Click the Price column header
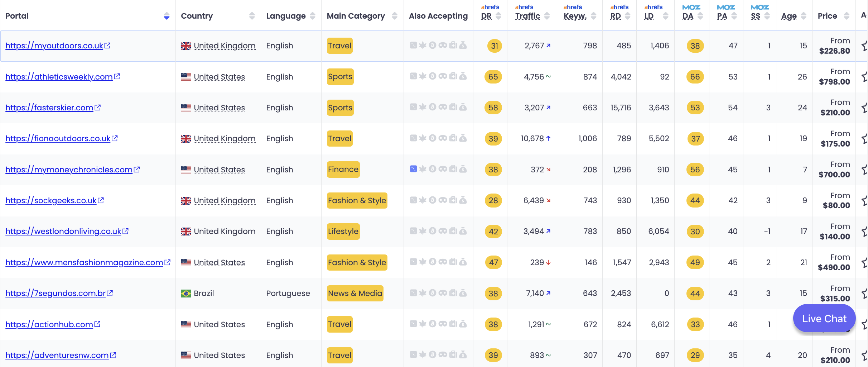Screen dimensions: 868x367 pyautogui.click(x=827, y=16)
